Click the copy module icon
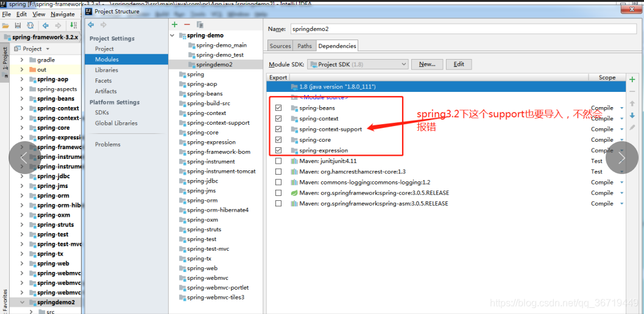This screenshot has height=314, width=644. [200, 24]
